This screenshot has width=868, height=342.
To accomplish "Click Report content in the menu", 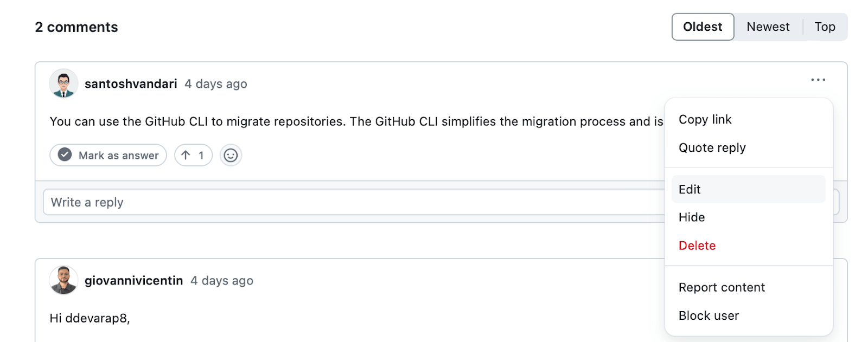I will 722,287.
